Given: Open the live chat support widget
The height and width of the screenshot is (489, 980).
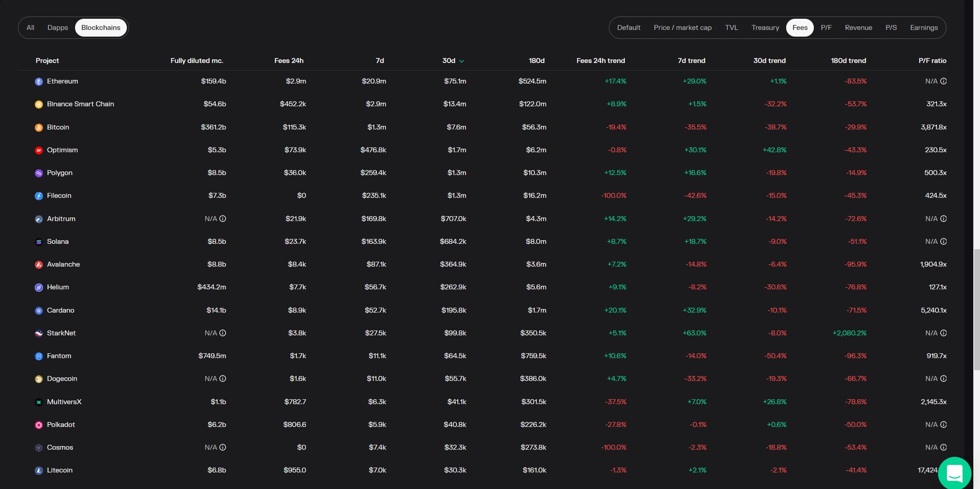Looking at the screenshot, I should click(x=955, y=473).
